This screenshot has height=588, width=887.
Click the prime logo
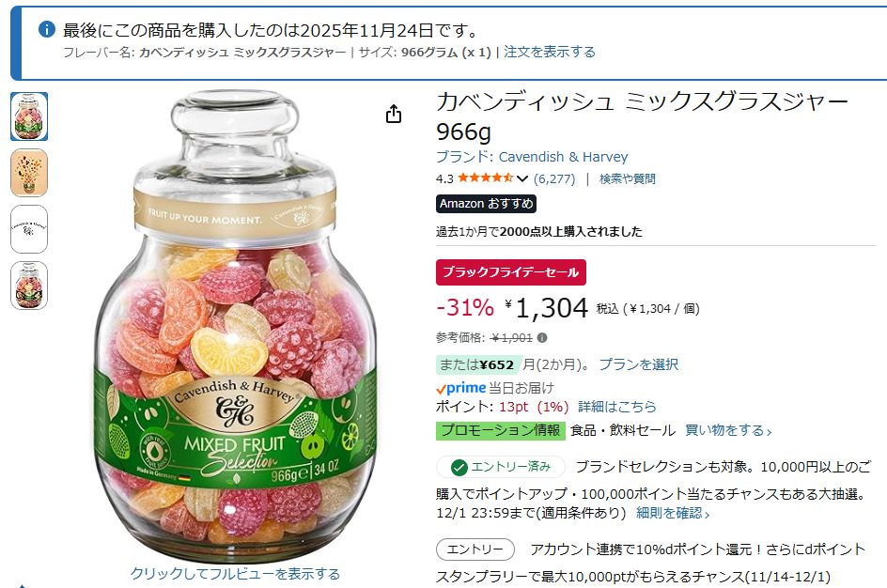click(x=460, y=388)
